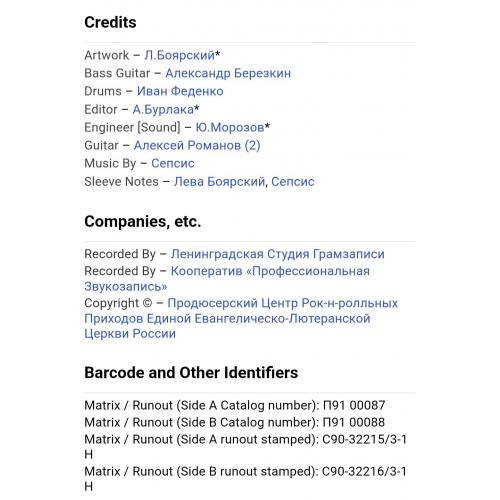
Task: Click the Credits section heading
Action: coord(110,22)
